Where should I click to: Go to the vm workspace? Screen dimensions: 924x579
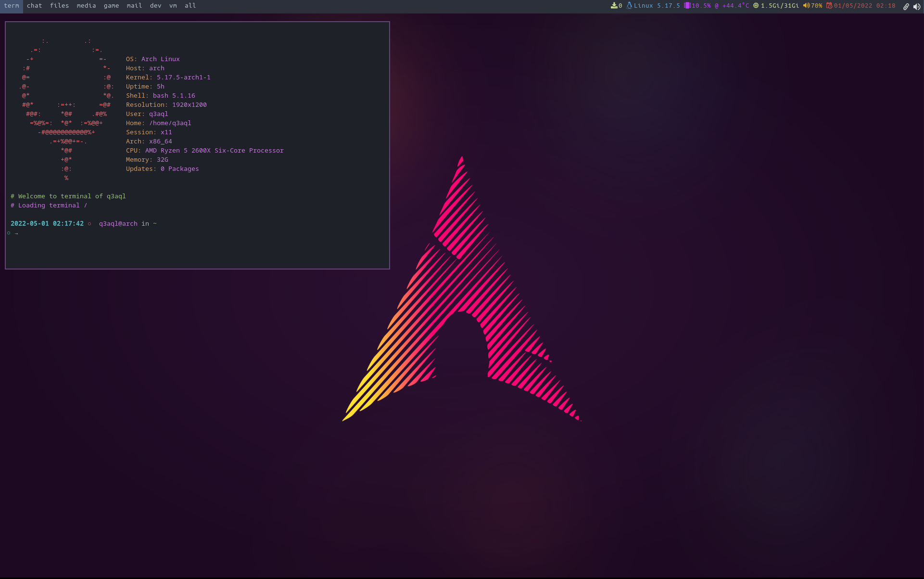pyautogui.click(x=173, y=6)
